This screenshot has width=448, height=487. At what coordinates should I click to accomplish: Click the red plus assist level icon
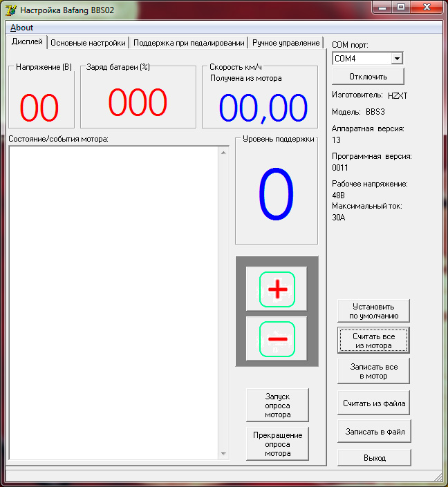[277, 289]
